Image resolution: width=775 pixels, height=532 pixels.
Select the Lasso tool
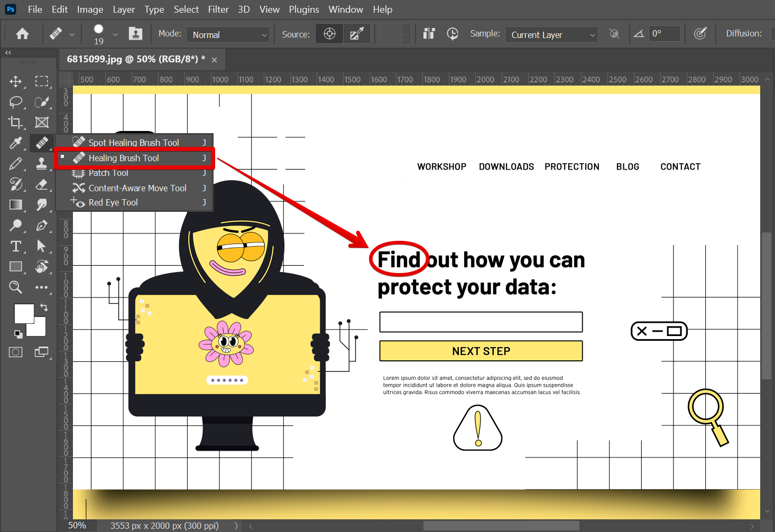[16, 102]
